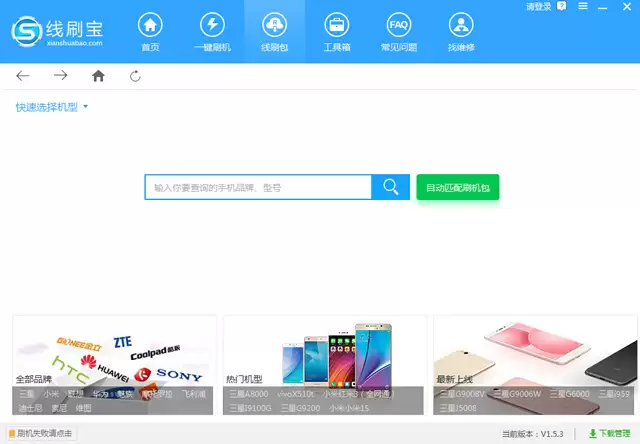Screen dimensions: 640x444
Task: Click the refresh arrow icon
Action: [136, 76]
